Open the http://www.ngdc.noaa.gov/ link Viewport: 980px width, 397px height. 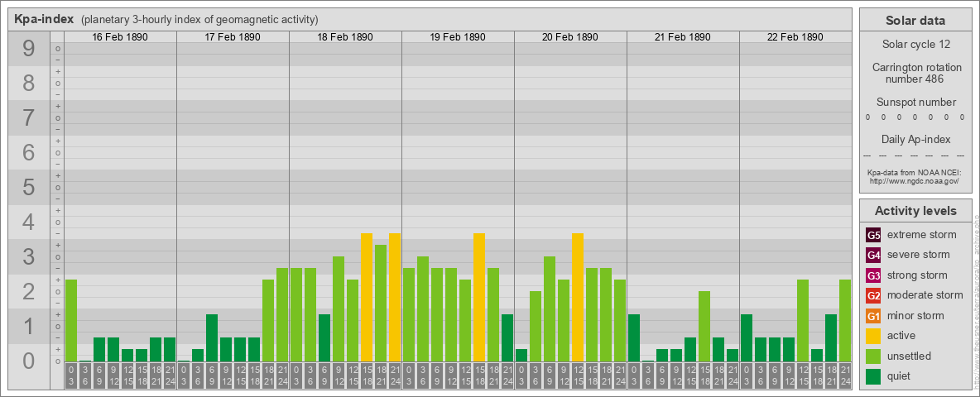point(915,180)
